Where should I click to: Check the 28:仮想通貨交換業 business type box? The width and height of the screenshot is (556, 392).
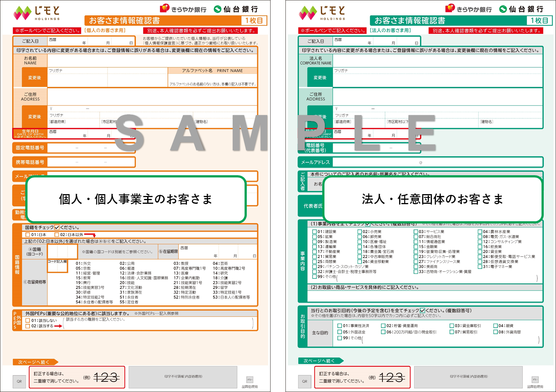click(x=480, y=262)
